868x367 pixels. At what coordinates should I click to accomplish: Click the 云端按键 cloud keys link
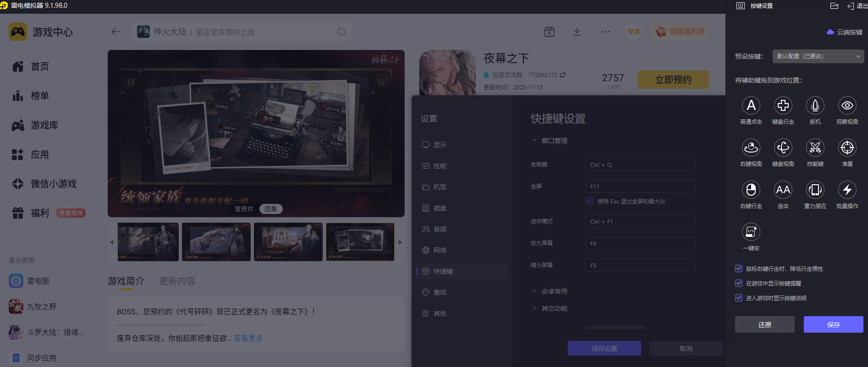pyautogui.click(x=845, y=32)
